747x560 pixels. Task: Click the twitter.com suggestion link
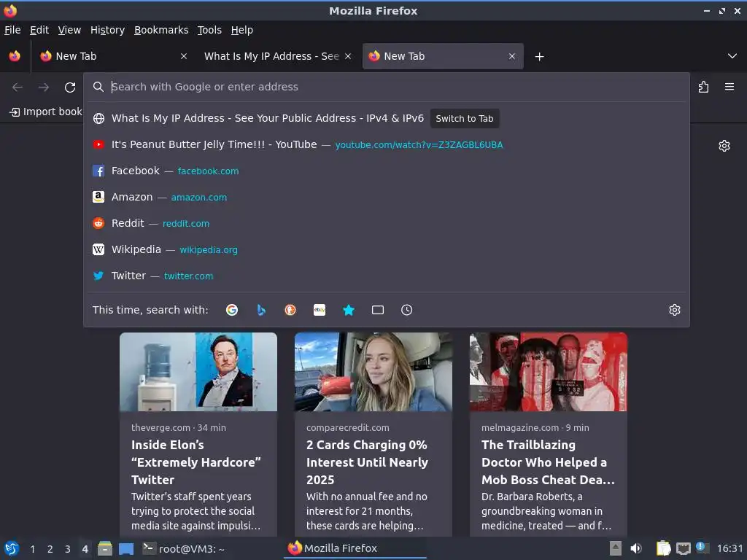click(x=189, y=276)
